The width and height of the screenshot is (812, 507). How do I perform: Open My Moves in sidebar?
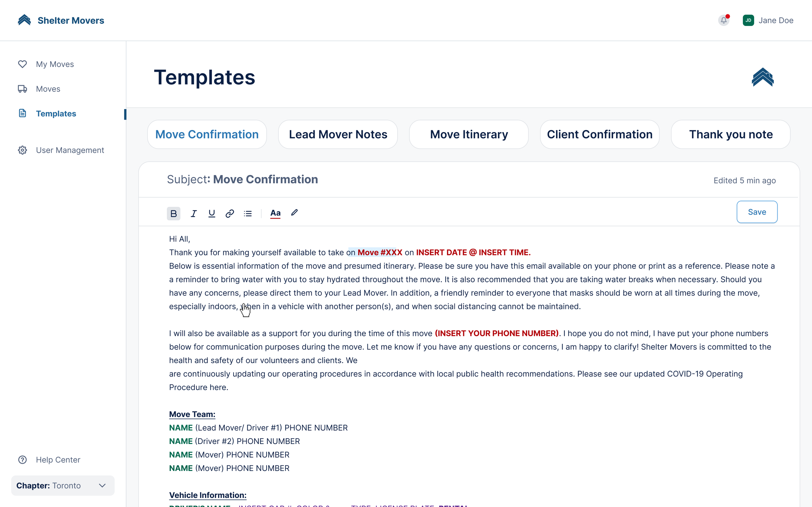(x=55, y=64)
